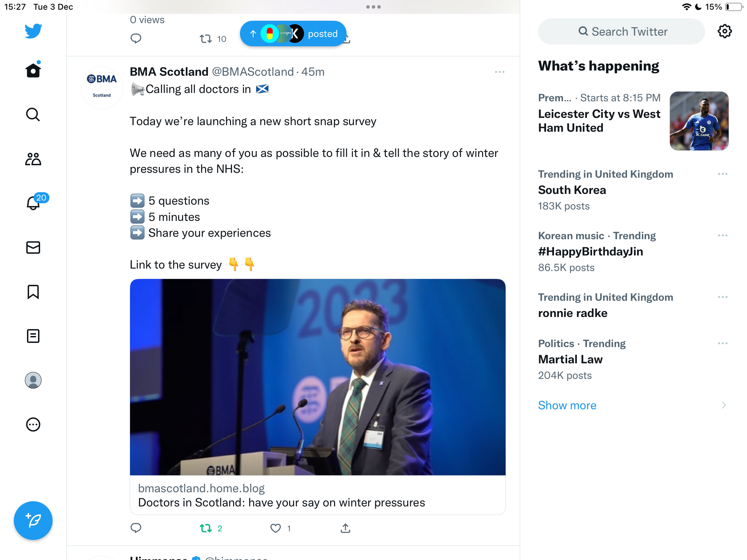Tap the new posts 'posted' pill
Viewport: 747px width, 560px height.
(293, 34)
